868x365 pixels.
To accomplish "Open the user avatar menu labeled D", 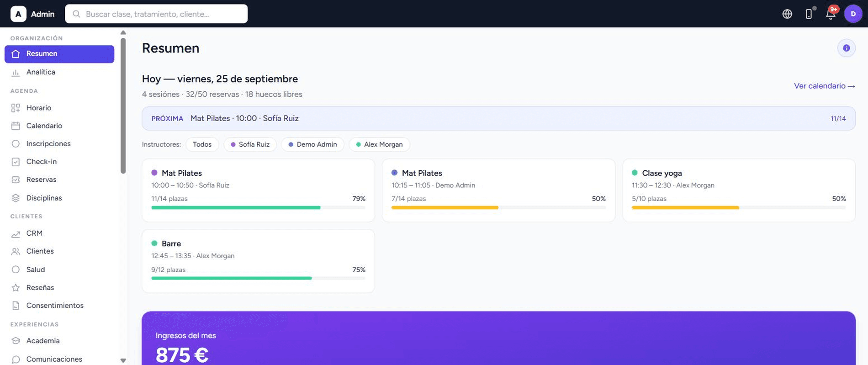I will coord(853,14).
